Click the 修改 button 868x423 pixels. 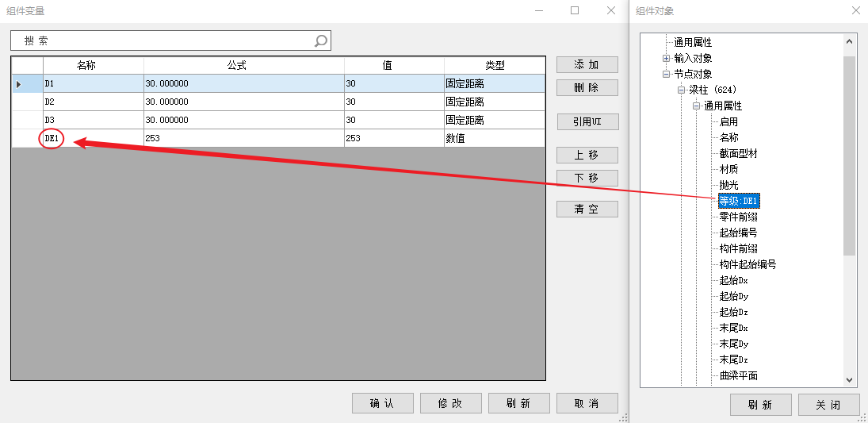click(x=450, y=403)
